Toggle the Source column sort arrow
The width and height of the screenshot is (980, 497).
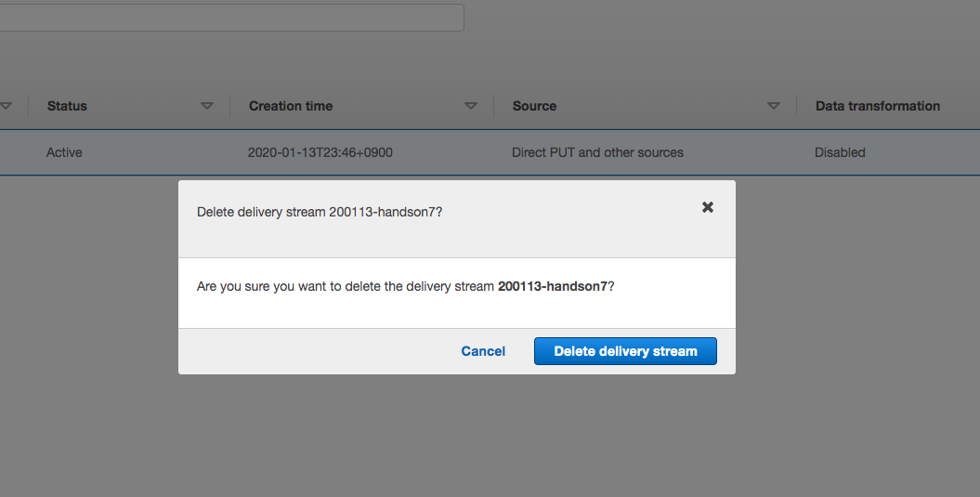coord(773,106)
